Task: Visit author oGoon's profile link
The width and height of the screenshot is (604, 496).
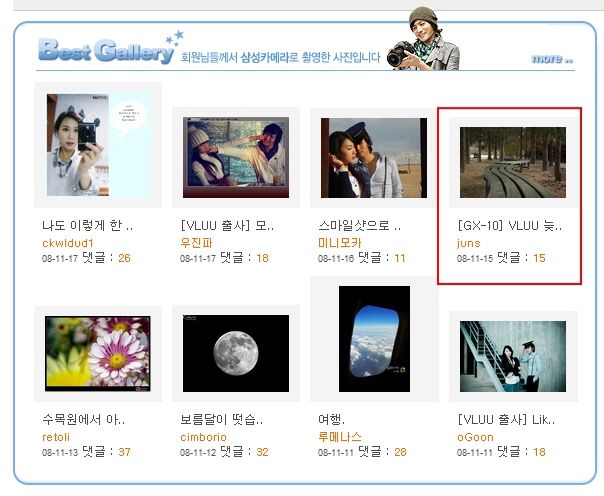Action: tap(475, 437)
